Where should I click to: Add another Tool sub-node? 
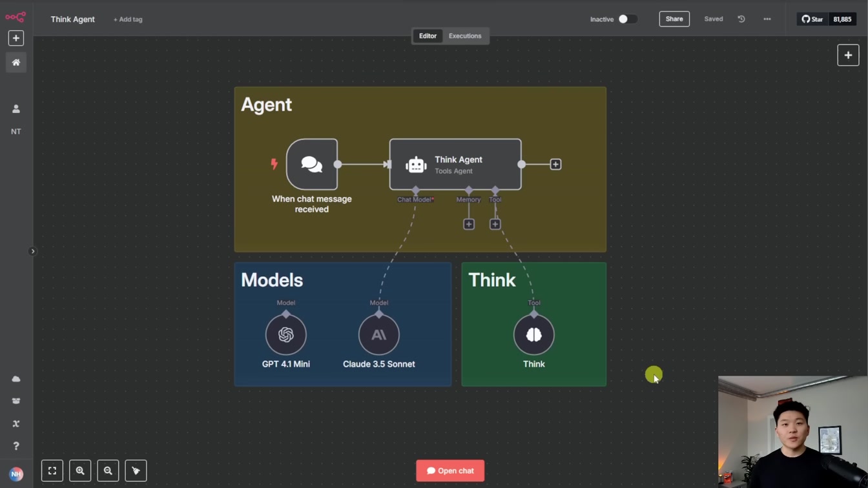click(495, 224)
